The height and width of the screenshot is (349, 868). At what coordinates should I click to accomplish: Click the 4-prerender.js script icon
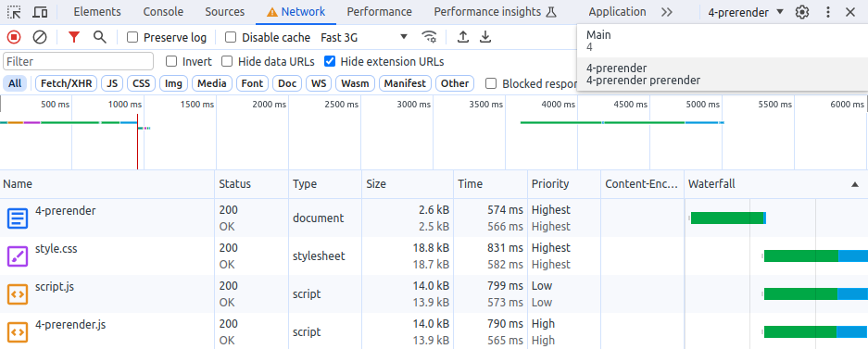point(18,331)
